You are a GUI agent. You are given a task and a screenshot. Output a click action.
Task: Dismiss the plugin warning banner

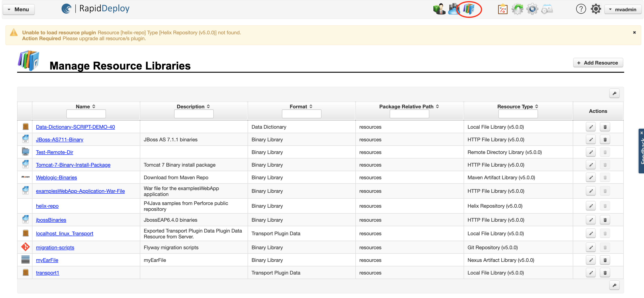tap(634, 33)
